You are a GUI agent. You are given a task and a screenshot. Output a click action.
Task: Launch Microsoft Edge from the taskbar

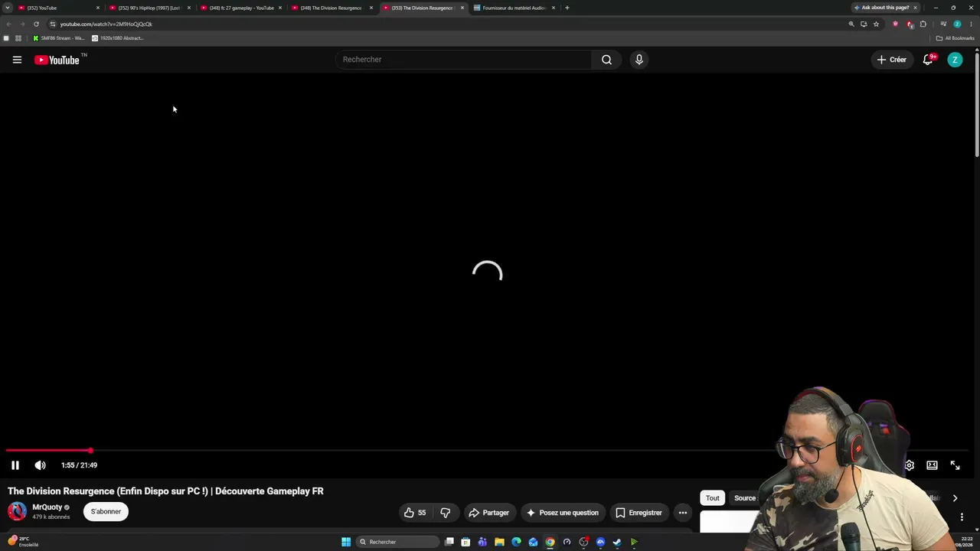point(516,542)
